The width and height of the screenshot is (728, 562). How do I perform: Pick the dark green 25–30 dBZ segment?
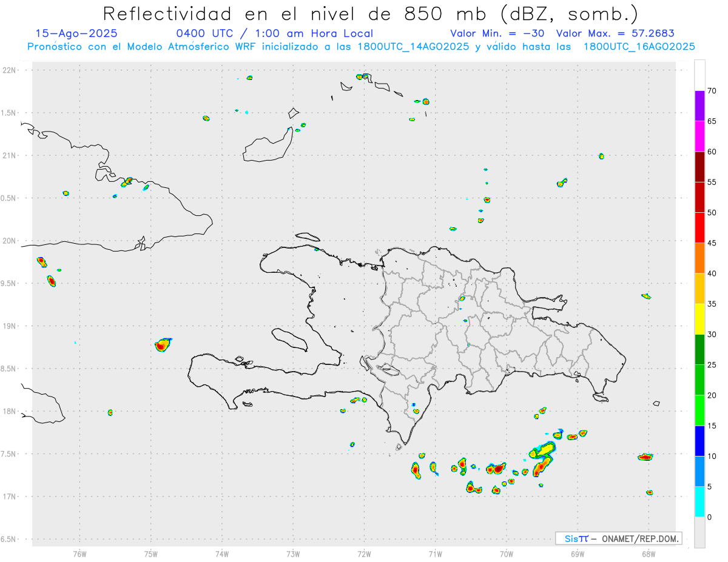(699, 350)
